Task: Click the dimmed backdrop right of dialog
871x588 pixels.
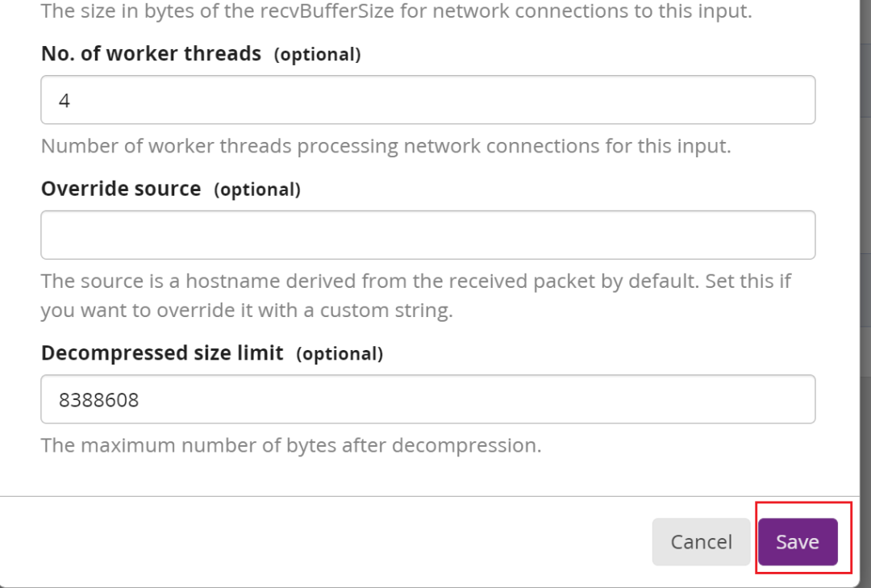Action: coord(865,278)
